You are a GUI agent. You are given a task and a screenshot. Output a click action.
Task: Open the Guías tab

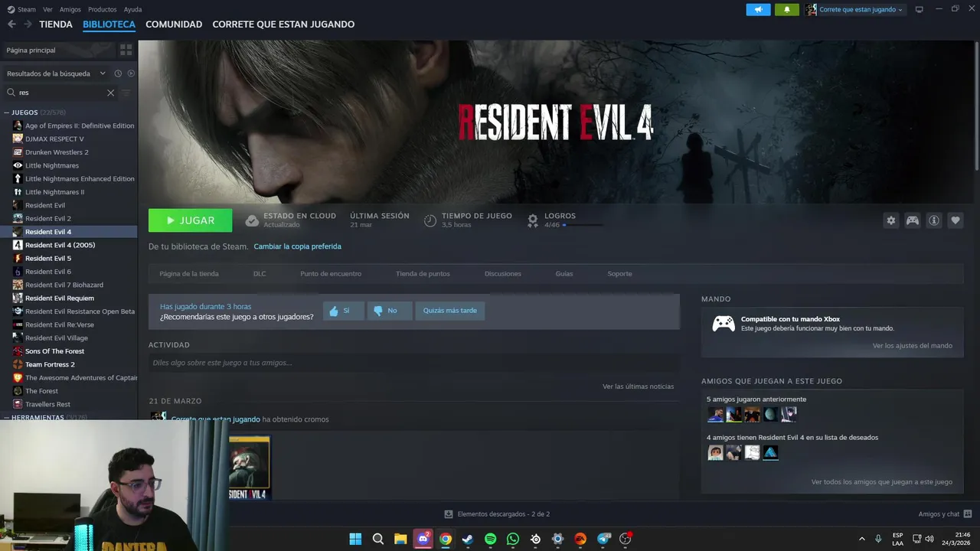(x=564, y=273)
